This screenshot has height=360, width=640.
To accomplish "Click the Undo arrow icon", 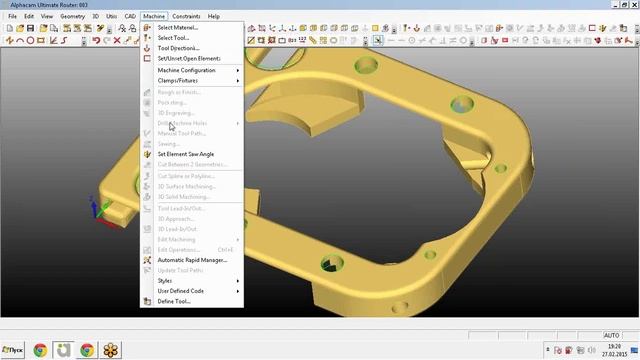I will [96, 40].
